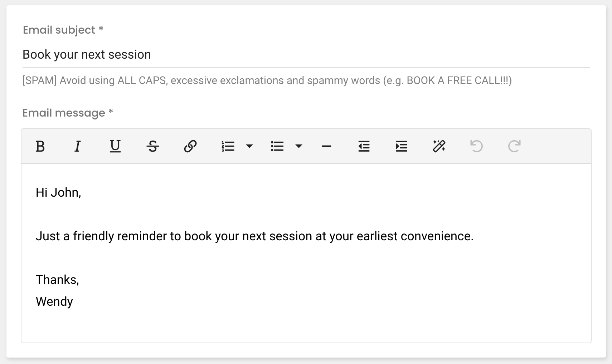
Task: Insert a horizontal rule line
Action: point(326,146)
